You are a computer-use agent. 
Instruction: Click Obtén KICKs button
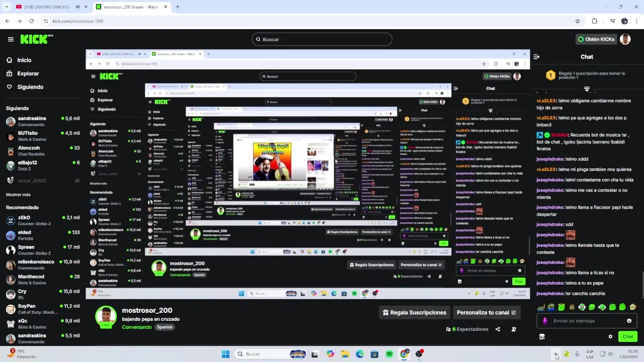point(596,39)
